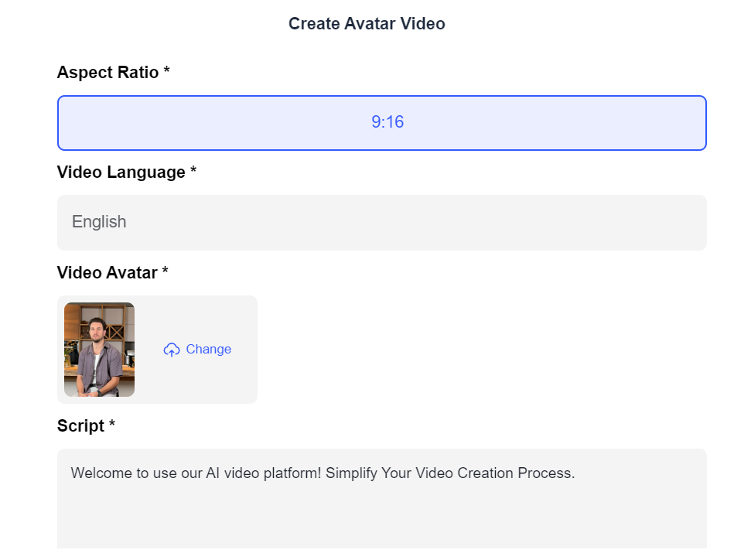This screenshot has height=560, width=734.
Task: Click the Change link for the video avatar
Action: (208, 350)
